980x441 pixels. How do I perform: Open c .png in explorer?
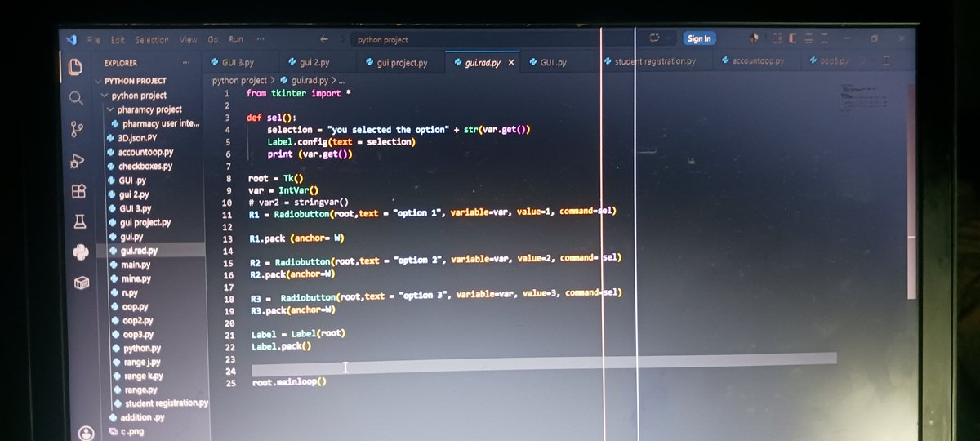coord(132,431)
